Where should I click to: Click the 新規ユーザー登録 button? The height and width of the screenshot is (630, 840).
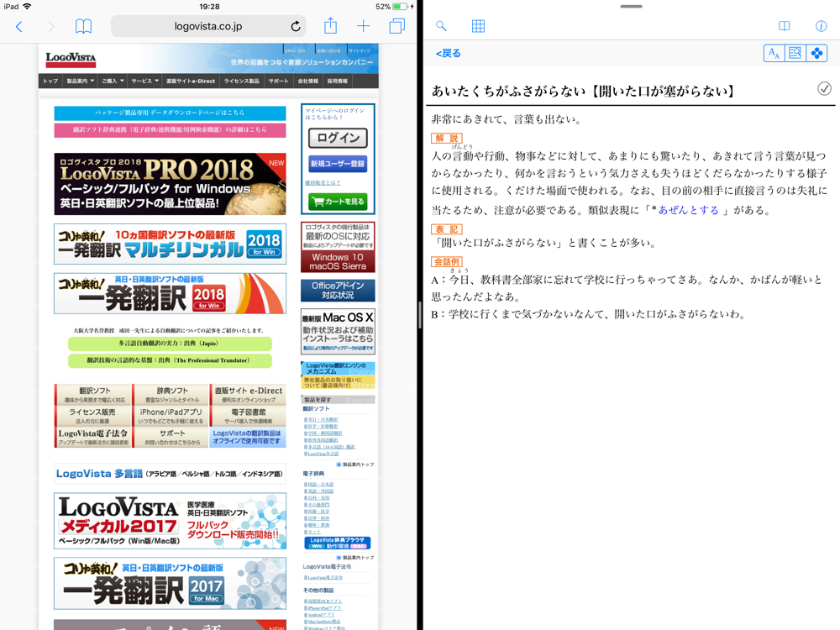pyautogui.click(x=338, y=164)
